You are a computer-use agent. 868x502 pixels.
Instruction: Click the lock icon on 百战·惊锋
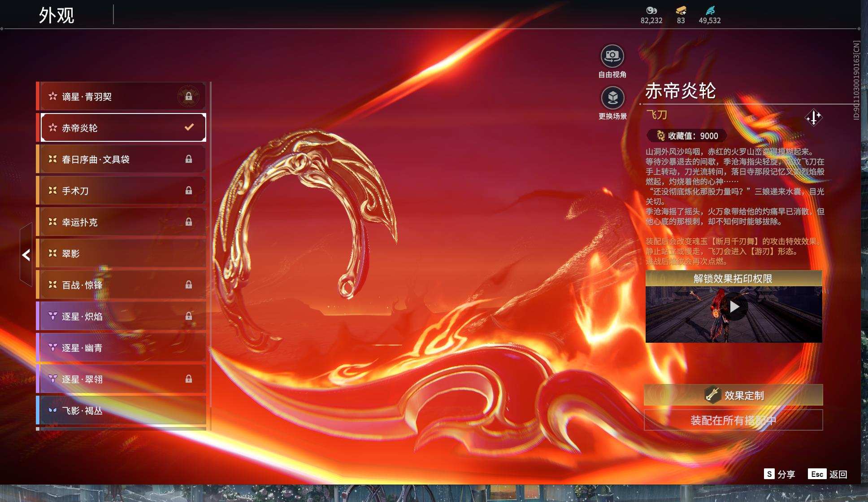click(189, 285)
